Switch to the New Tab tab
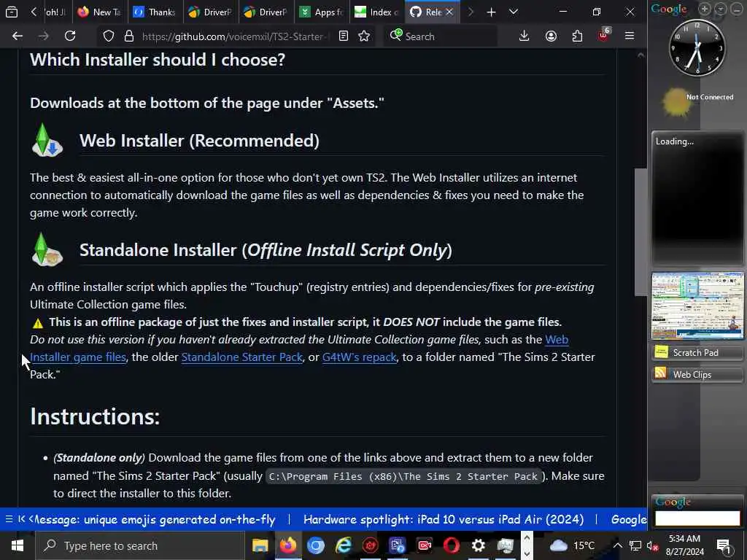The height and width of the screenshot is (560, 747). pos(98,12)
